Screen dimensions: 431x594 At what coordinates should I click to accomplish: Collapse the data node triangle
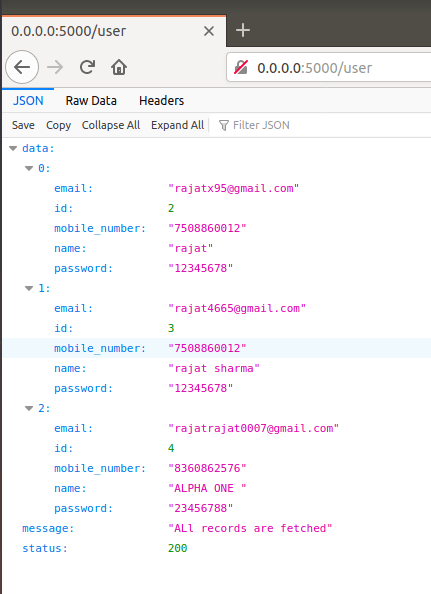pos(13,148)
